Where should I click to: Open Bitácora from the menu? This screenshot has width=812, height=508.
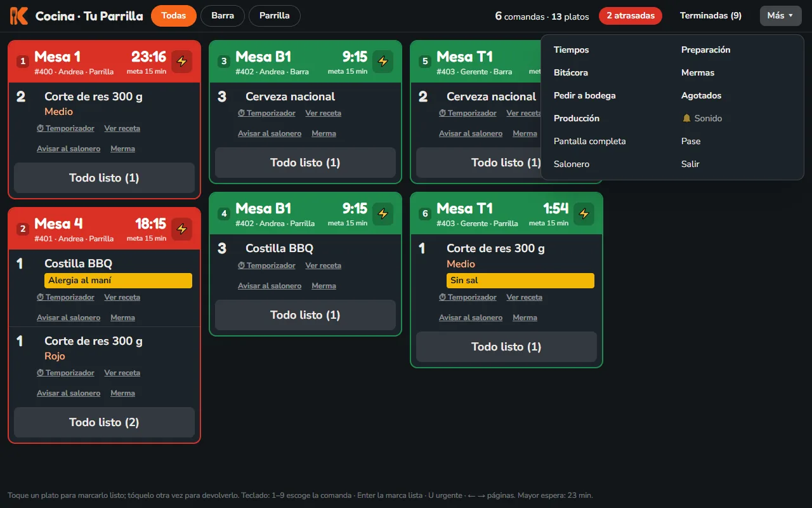click(571, 72)
